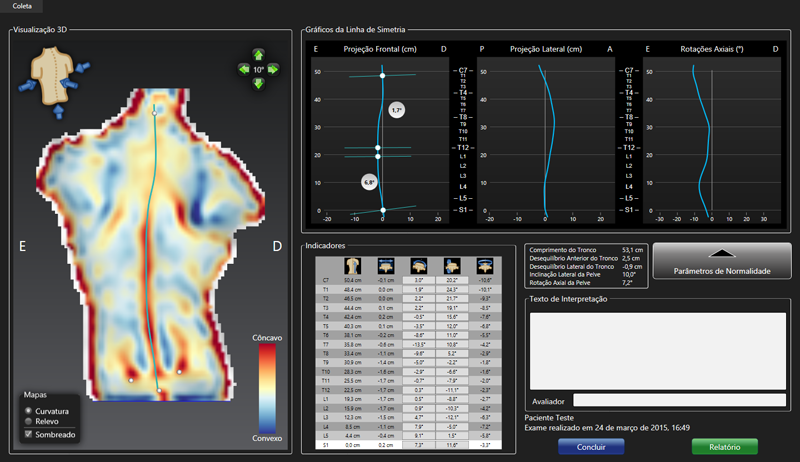Click the 7,9° cell in L4 row
The image size is (800, 462).
pyautogui.click(x=419, y=427)
